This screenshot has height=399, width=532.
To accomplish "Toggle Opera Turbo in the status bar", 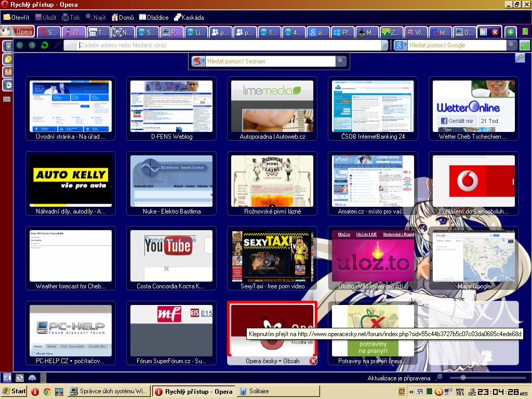I will (x=32, y=378).
